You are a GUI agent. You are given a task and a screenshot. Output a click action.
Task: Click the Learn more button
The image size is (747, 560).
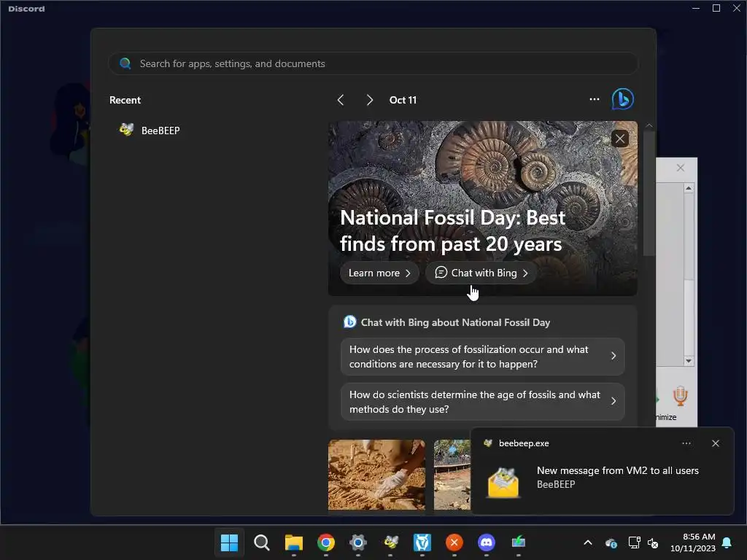tap(379, 273)
